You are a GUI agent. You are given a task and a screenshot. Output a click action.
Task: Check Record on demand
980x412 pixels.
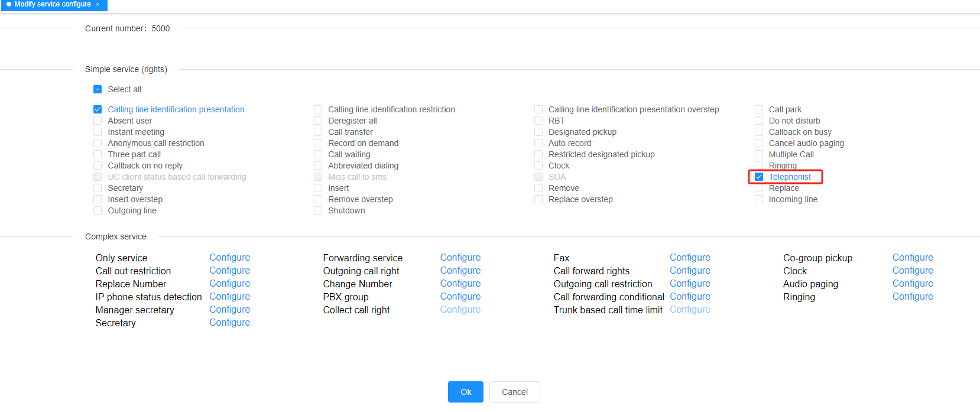point(318,143)
